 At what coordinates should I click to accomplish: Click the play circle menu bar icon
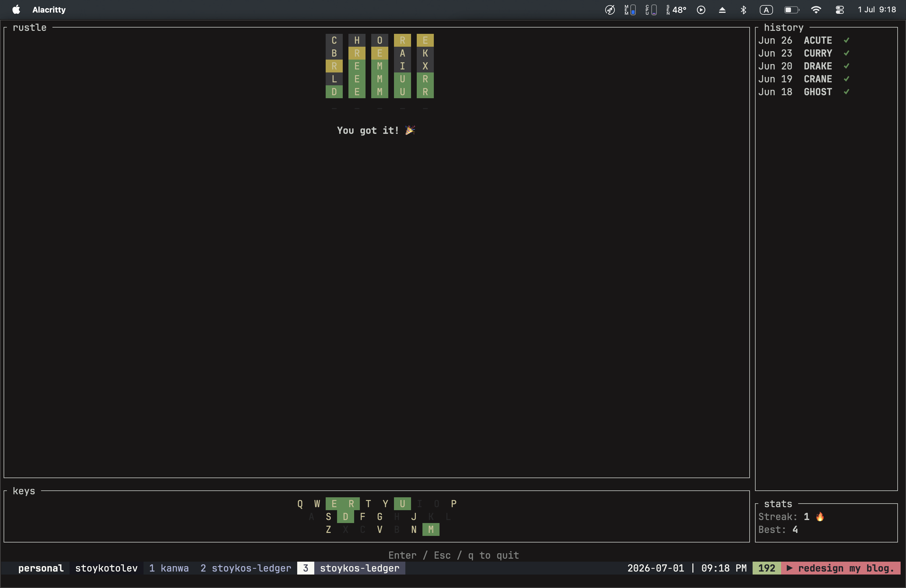tap(701, 10)
